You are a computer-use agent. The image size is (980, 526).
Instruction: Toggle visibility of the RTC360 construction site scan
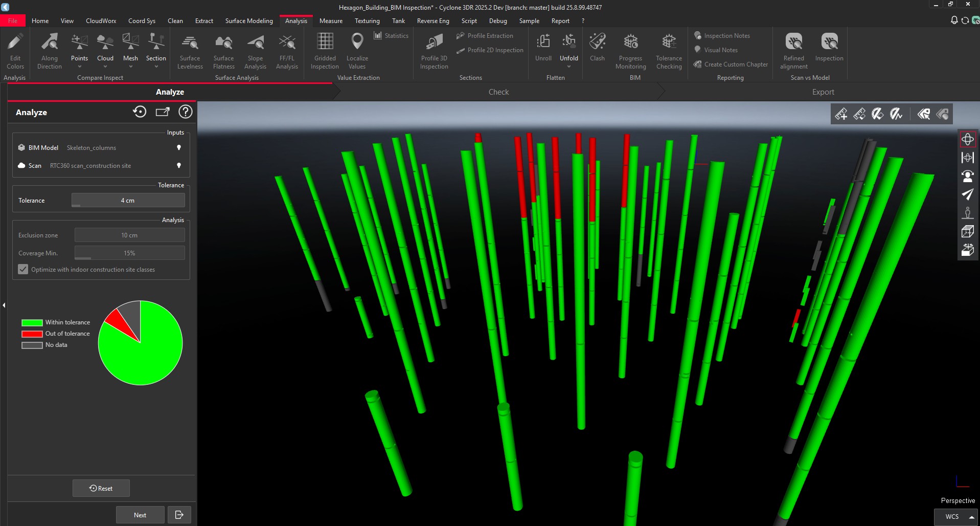(178, 165)
